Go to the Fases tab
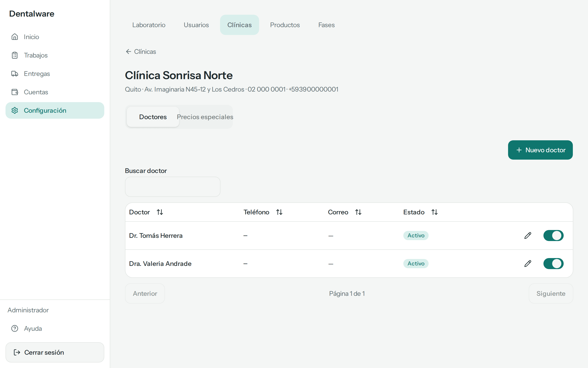Screen dimensions: 588x368 (326, 25)
